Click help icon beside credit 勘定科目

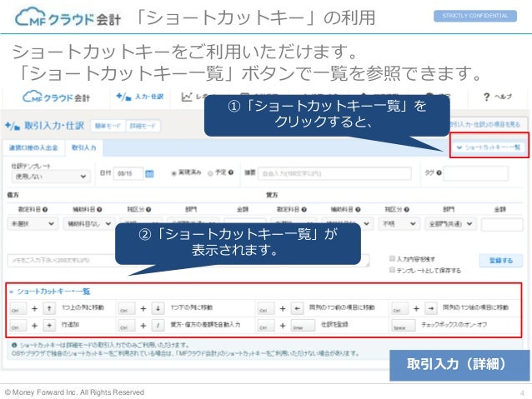coord(304,210)
